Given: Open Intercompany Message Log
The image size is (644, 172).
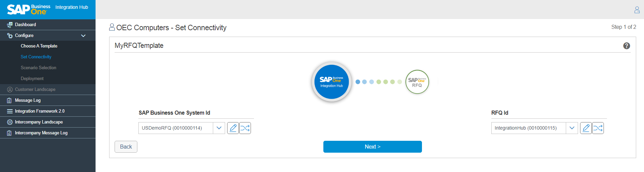Looking at the screenshot, I should point(41,133).
